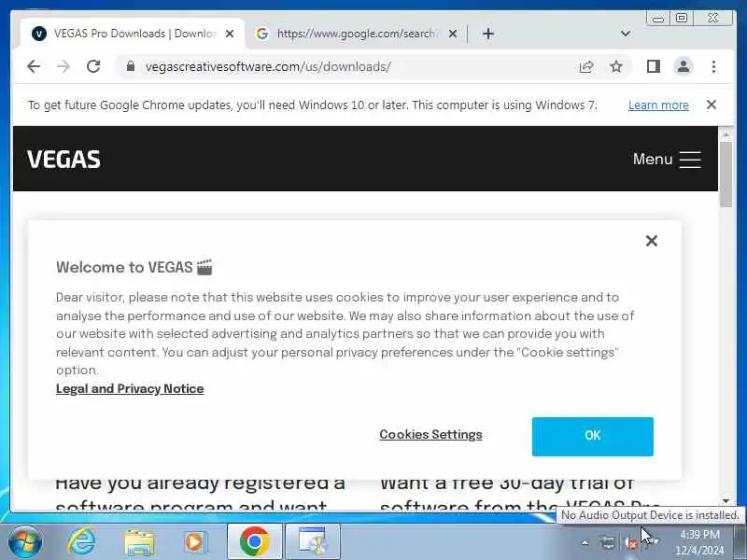Open Chrome profile avatar menu

[684, 66]
